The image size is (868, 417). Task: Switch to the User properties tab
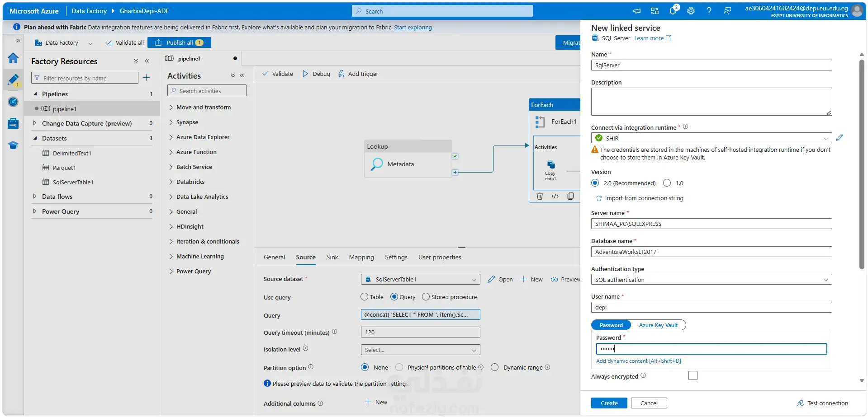440,257
